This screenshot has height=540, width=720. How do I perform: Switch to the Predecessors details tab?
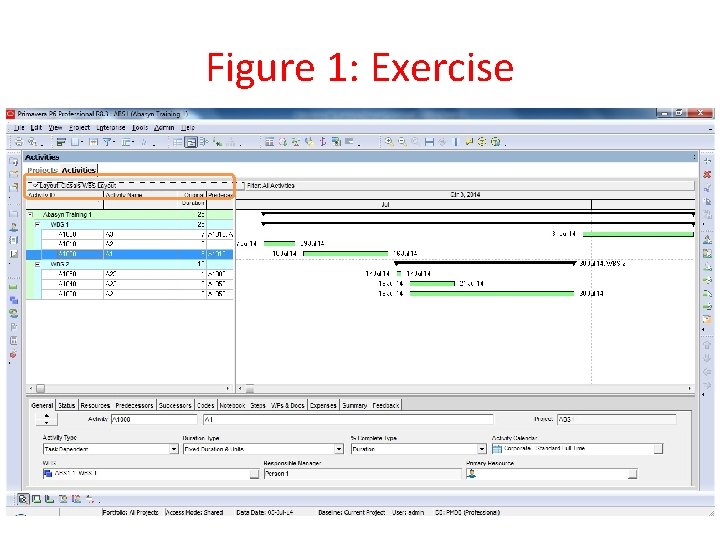134,405
